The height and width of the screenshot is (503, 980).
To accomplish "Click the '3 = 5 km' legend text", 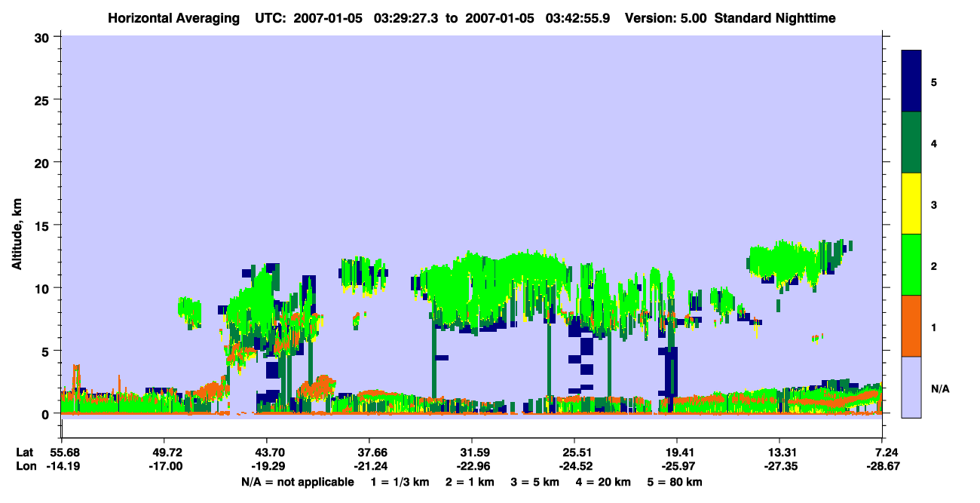I will tap(536, 482).
